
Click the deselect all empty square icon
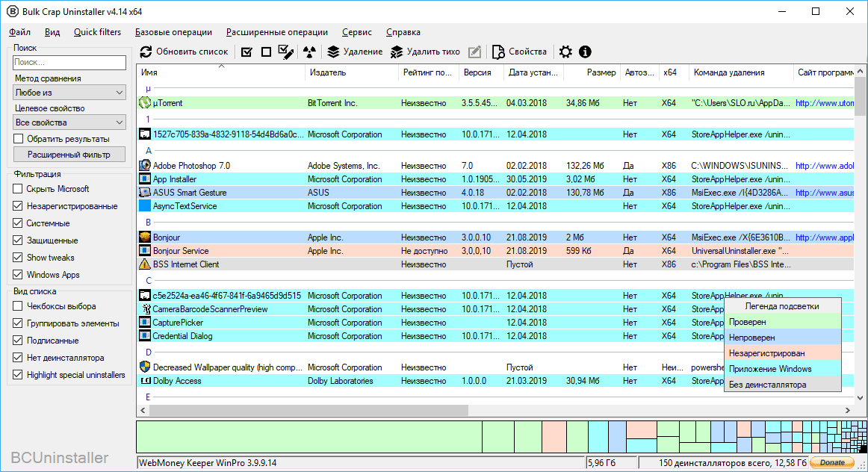click(266, 52)
